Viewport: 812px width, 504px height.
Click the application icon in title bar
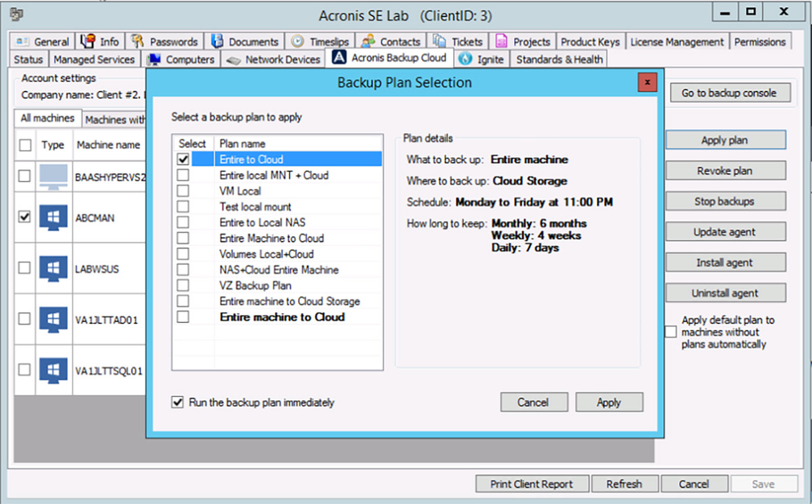click(x=16, y=15)
